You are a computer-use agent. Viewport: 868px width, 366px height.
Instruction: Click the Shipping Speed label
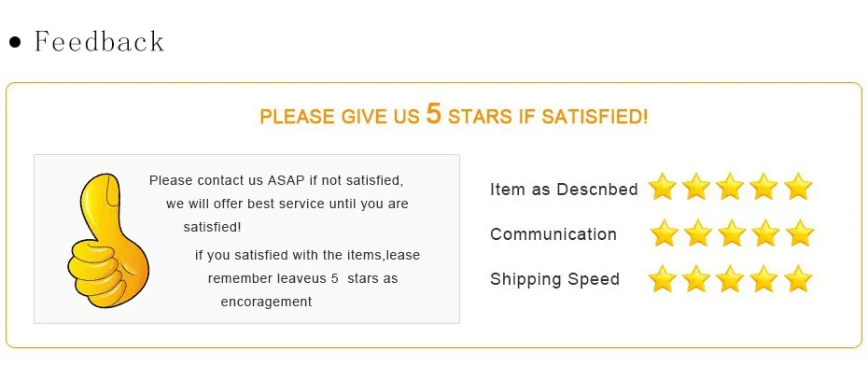[x=554, y=279]
